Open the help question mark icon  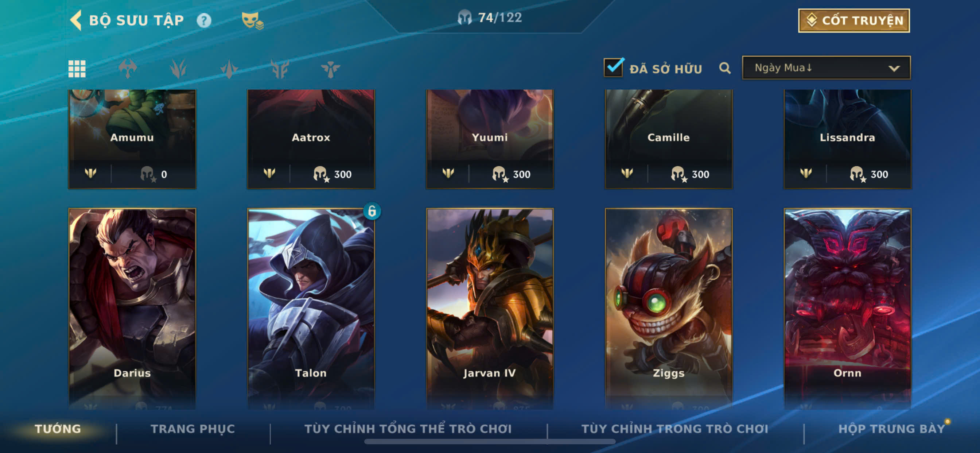coord(204,20)
